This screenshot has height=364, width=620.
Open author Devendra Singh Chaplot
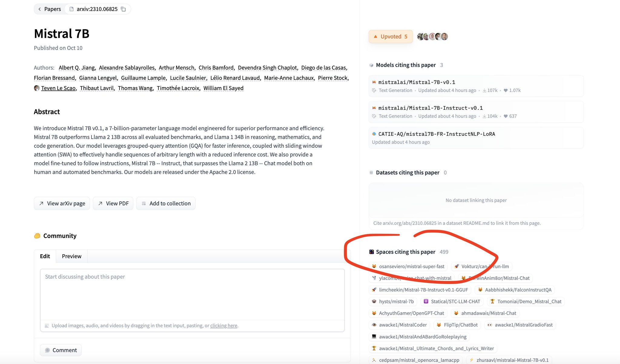tap(267, 68)
